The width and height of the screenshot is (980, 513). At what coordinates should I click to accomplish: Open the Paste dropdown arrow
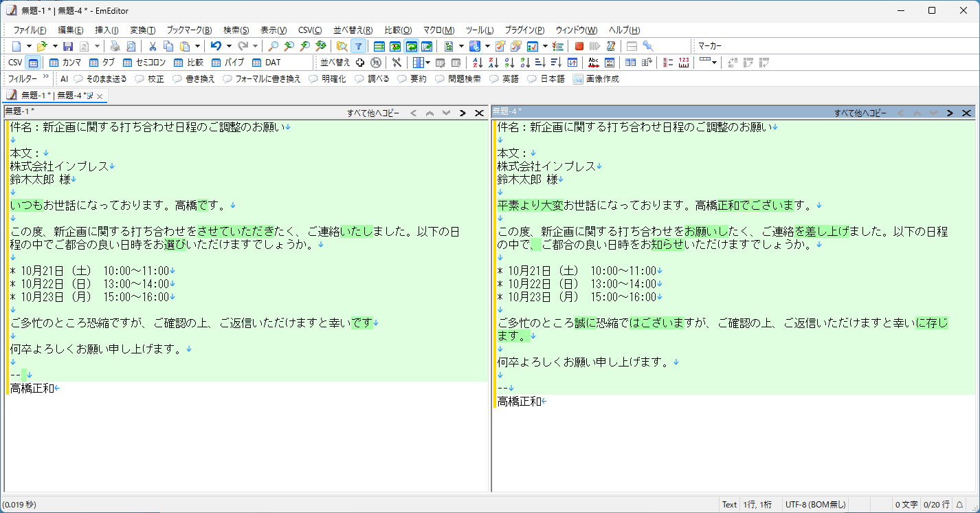[x=197, y=46]
